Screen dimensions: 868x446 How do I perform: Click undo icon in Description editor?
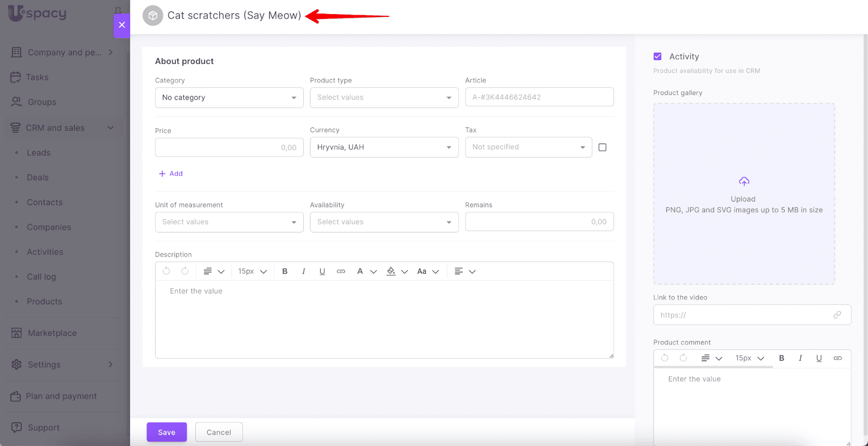[167, 271]
